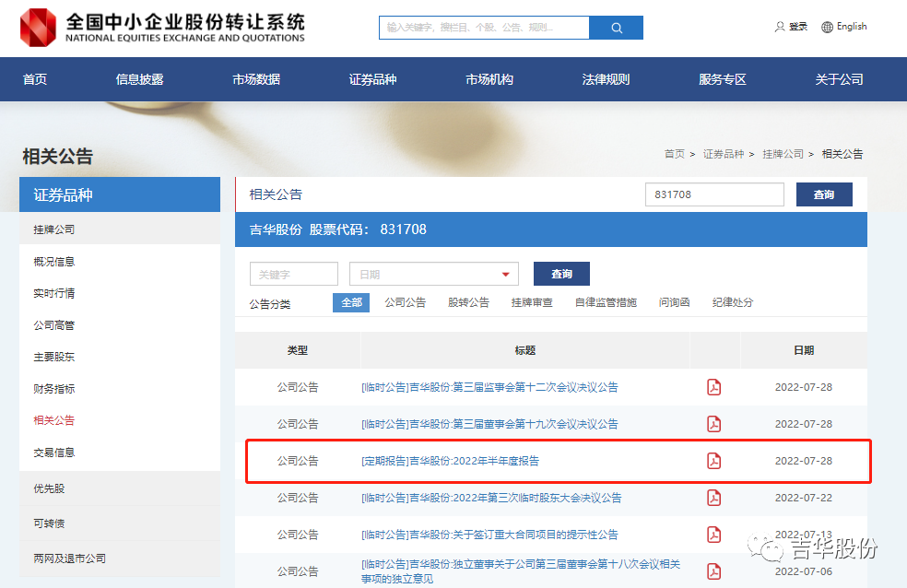Screen dimensions: 907x588
Task: Click the 吉华股份 股票代码 banner text
Action: point(337,229)
